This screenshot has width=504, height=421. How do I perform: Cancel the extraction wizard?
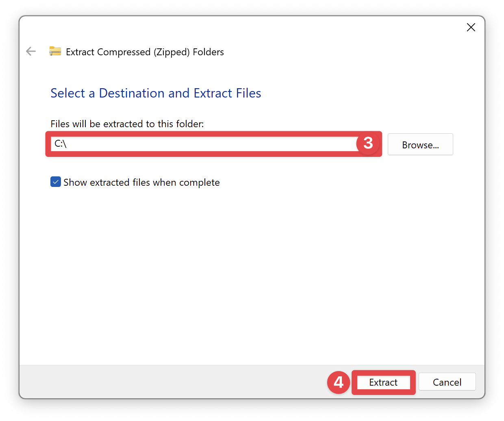tap(447, 382)
